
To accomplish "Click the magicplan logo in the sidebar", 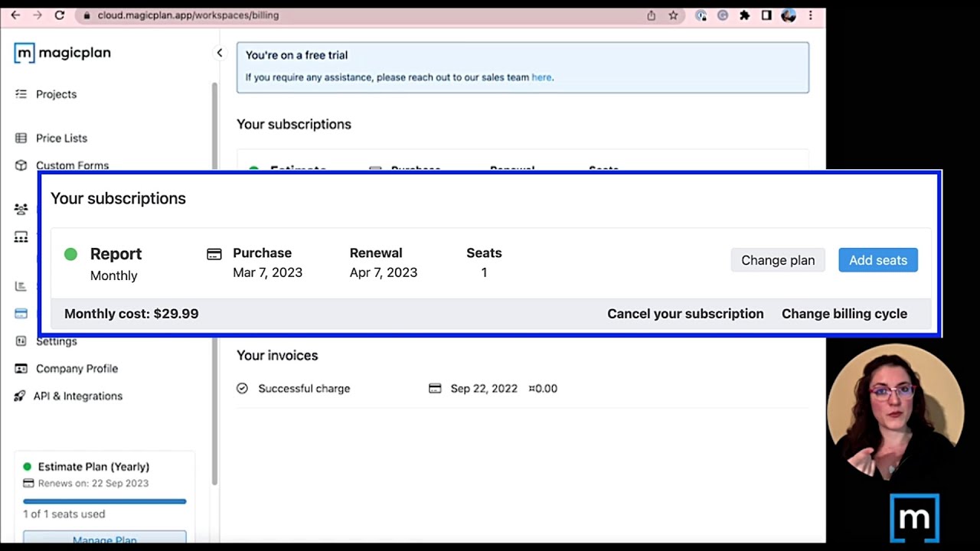I will (63, 53).
